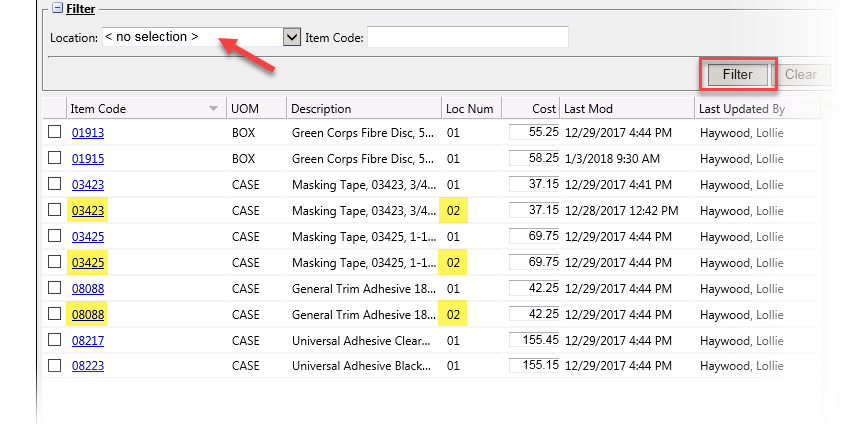Sort by the Last Mod column header
844x427 pixels.
(588, 109)
